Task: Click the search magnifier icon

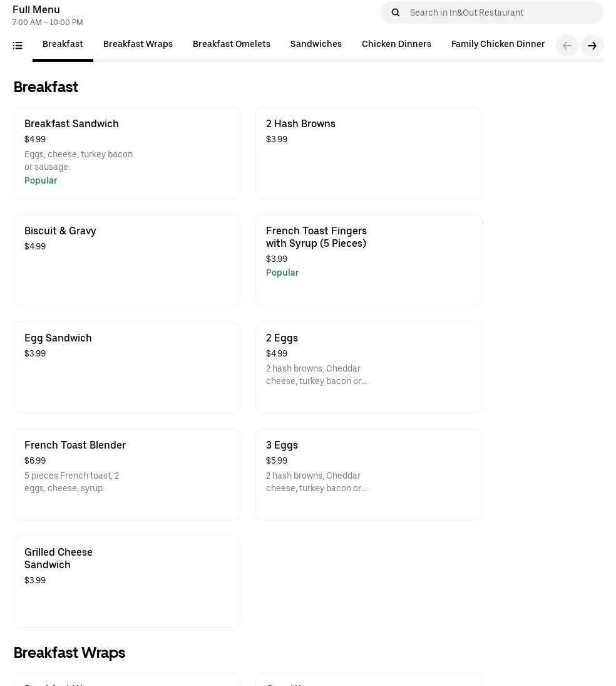Action: point(395,13)
